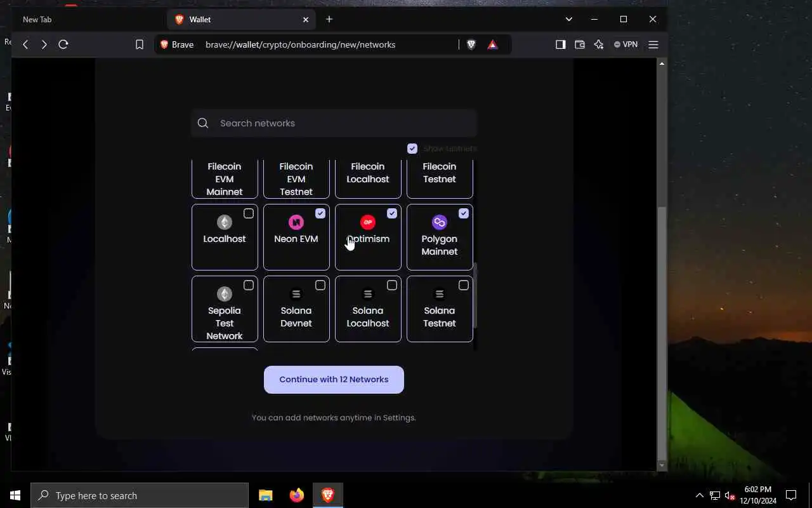Click the Solana Devnet logo

296,294
